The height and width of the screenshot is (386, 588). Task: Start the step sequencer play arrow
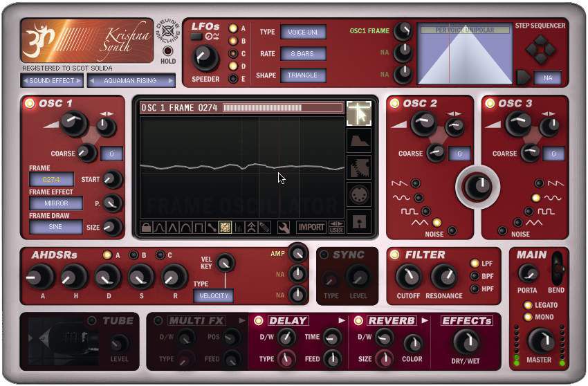pos(523,77)
